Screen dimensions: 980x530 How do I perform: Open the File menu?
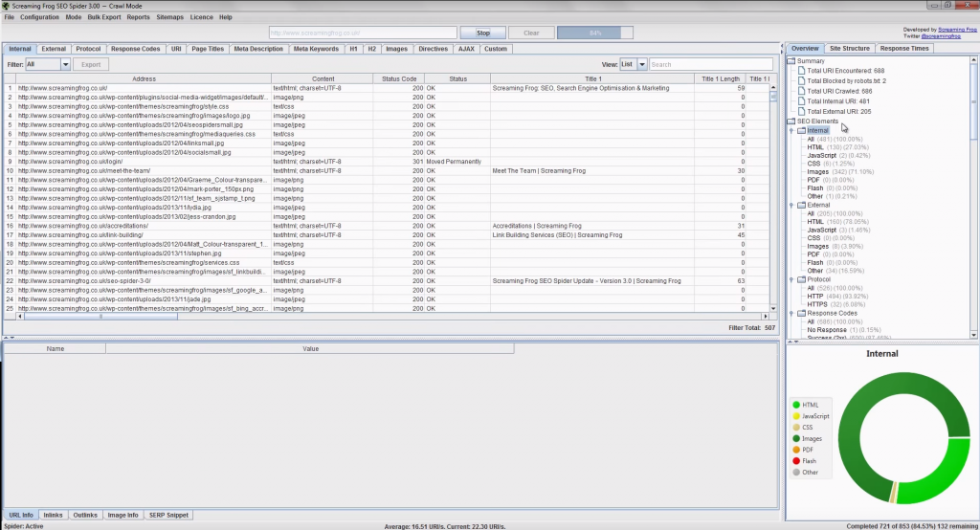coord(10,17)
